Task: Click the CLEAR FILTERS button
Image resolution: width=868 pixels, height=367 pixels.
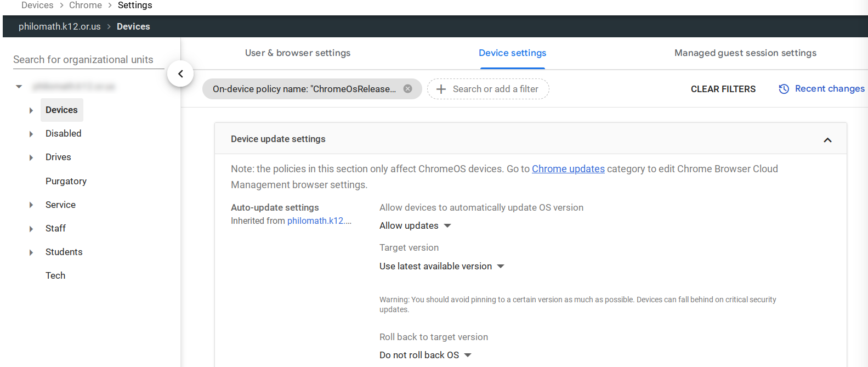Action: [x=723, y=89]
